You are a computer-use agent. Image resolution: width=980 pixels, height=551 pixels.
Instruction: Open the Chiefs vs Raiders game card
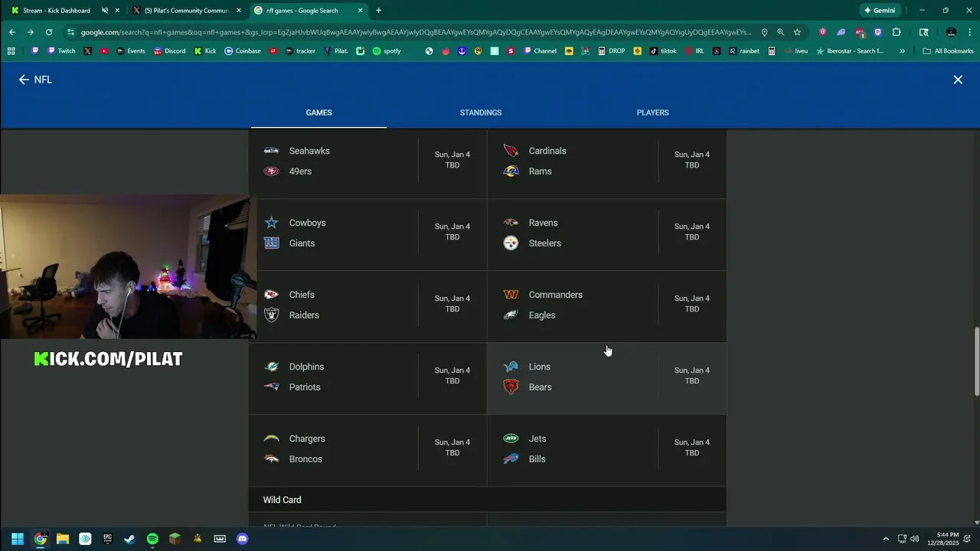(x=367, y=305)
